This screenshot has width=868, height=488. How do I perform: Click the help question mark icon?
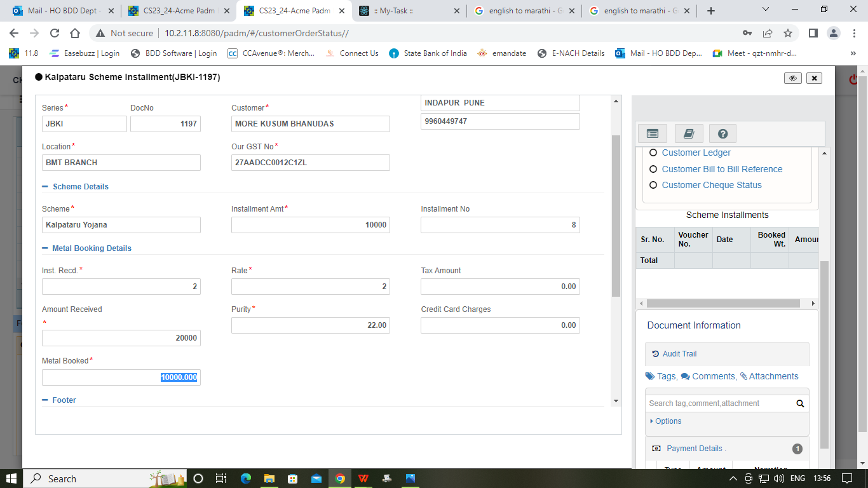point(722,133)
